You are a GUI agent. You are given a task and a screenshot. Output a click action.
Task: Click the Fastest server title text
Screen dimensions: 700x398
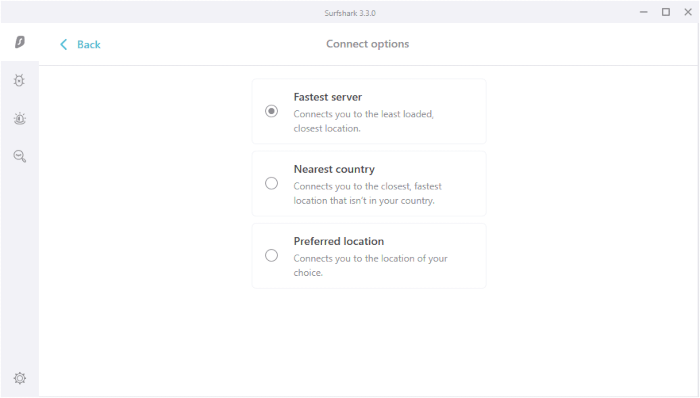point(328,97)
